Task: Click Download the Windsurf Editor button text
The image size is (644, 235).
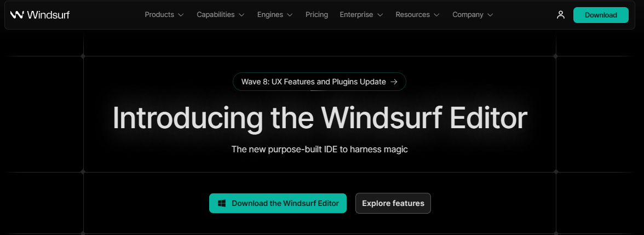Action: click(285, 203)
